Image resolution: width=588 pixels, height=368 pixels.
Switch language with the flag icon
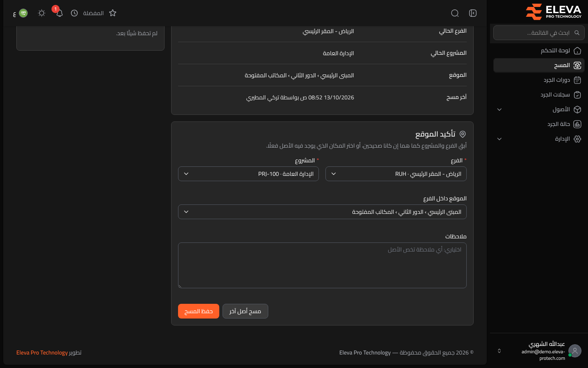[x=23, y=13]
